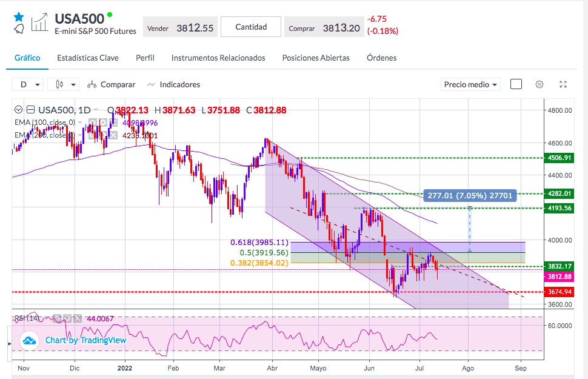
Task: Click the 2022 label on time axis
Action: pos(124,368)
